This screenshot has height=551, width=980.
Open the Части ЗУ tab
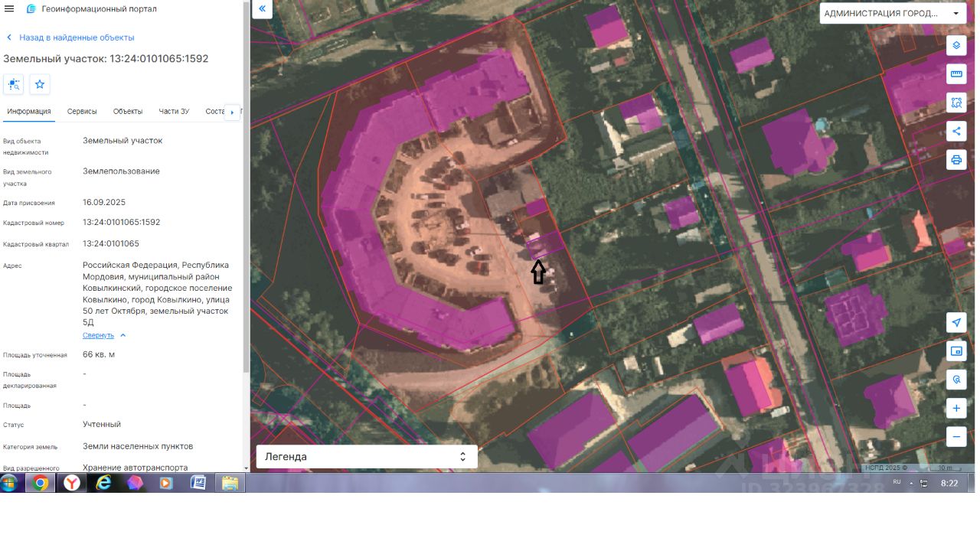click(174, 112)
